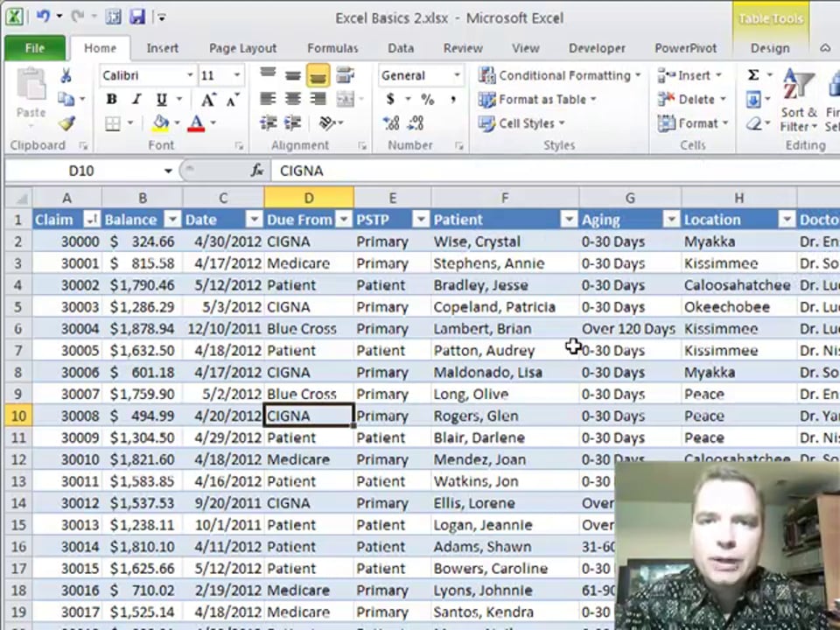840x630 pixels.
Task: Click the Clear eraser icon
Action: coord(753,123)
